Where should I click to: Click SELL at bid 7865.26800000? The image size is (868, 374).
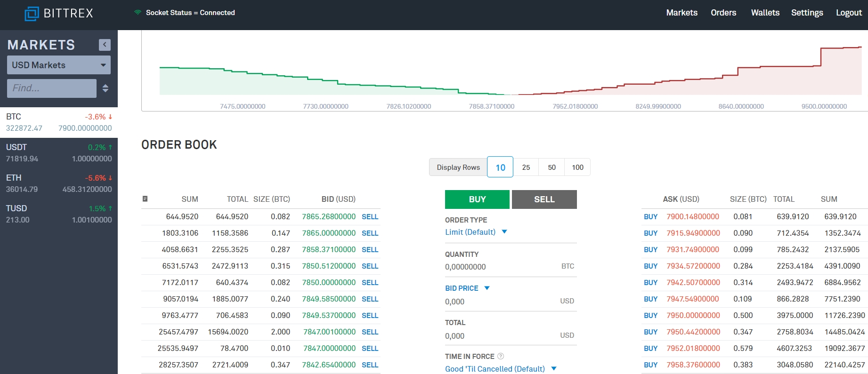(x=370, y=217)
